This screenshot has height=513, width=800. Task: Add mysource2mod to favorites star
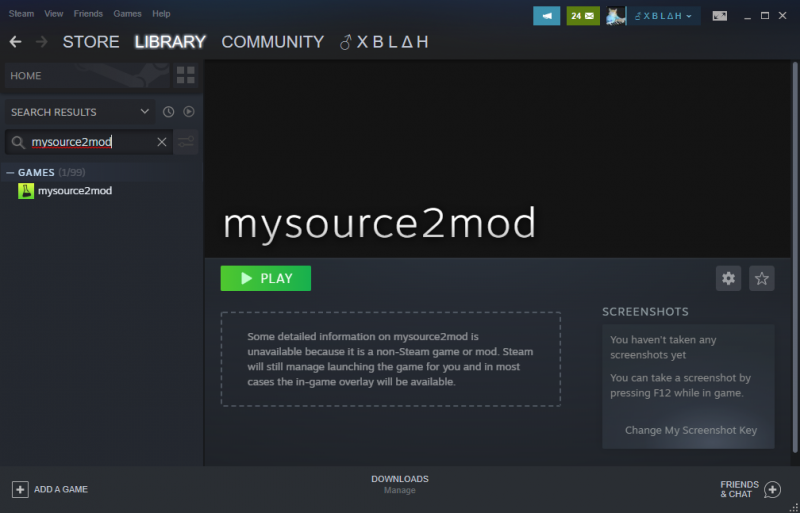click(762, 278)
